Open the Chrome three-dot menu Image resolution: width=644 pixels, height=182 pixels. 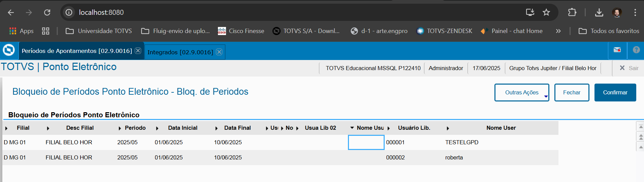coord(635,12)
